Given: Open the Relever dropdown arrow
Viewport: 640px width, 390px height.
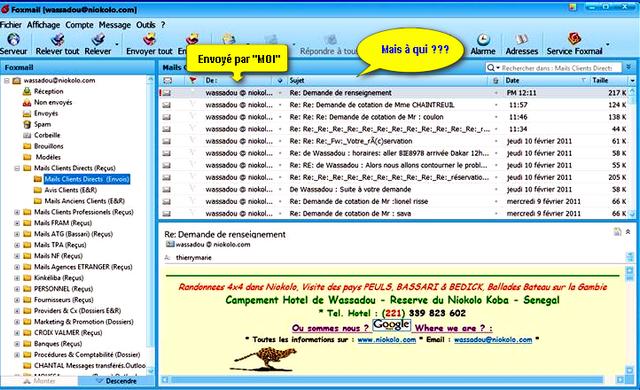Looking at the screenshot, I should click(x=117, y=44).
